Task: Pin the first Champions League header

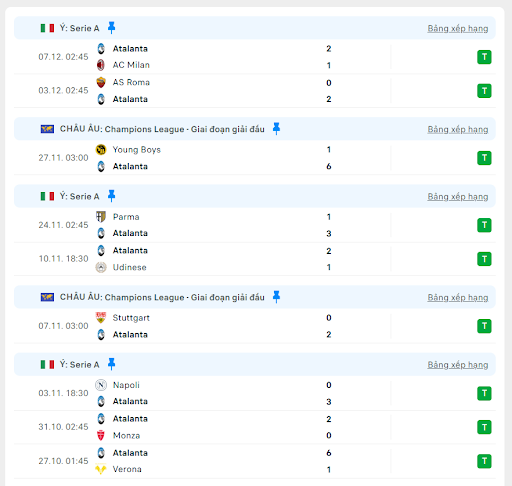Action: pyautogui.click(x=276, y=129)
